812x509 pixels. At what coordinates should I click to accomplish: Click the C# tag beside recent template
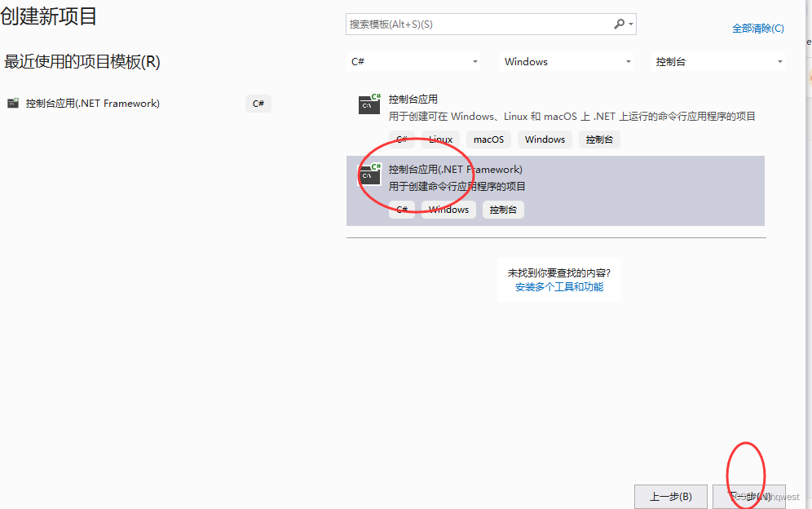258,104
